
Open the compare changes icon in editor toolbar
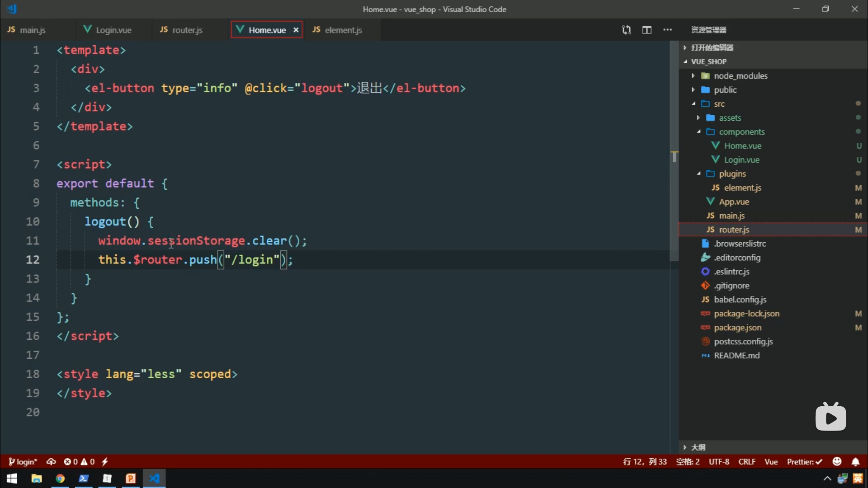click(626, 30)
